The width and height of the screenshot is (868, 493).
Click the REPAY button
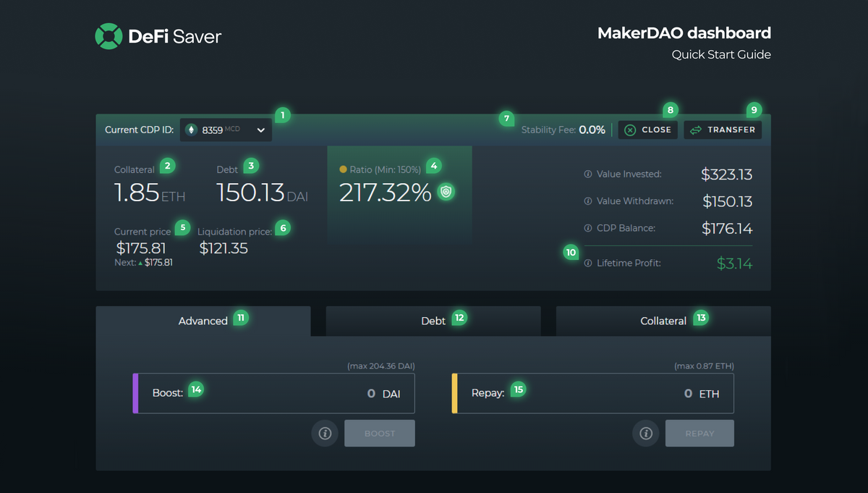[x=699, y=433]
